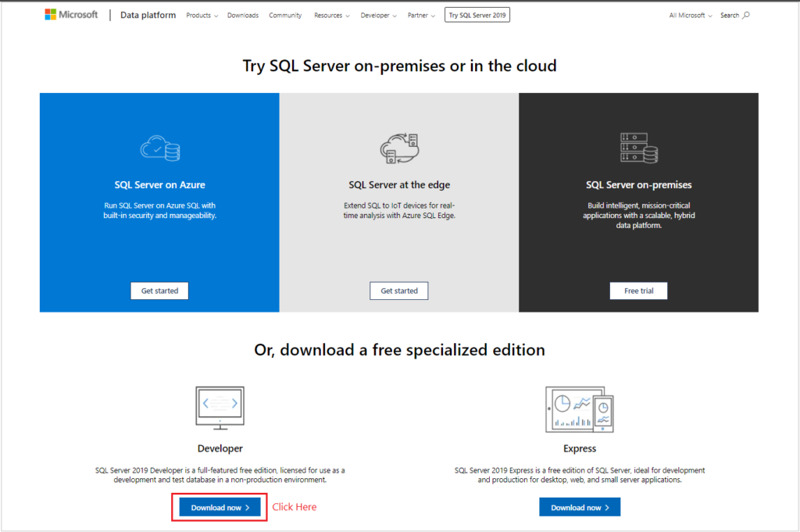
Task: Click Get started for SQL Server on Azure
Action: tap(159, 291)
